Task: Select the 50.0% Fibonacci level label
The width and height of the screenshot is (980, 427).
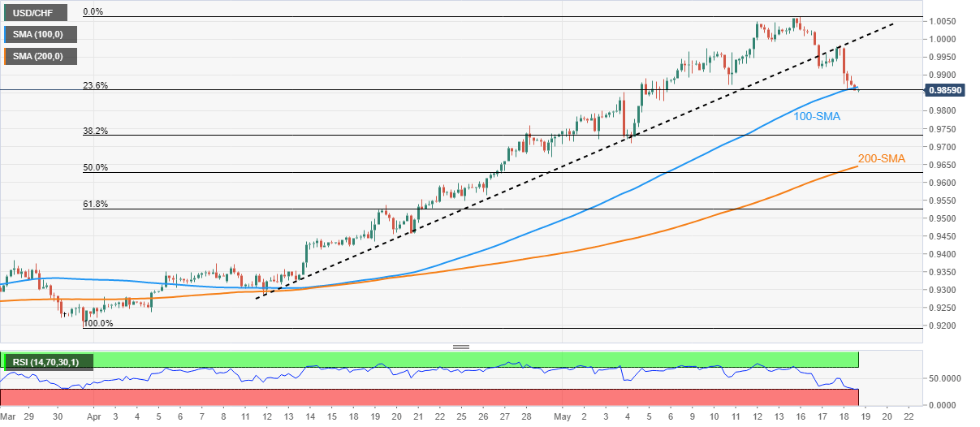Action: (95, 168)
